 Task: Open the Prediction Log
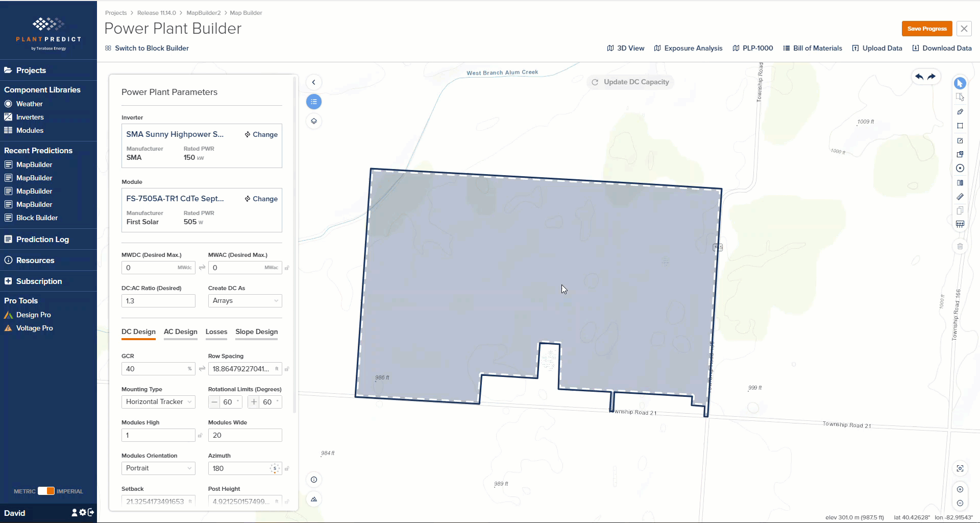tap(36, 240)
